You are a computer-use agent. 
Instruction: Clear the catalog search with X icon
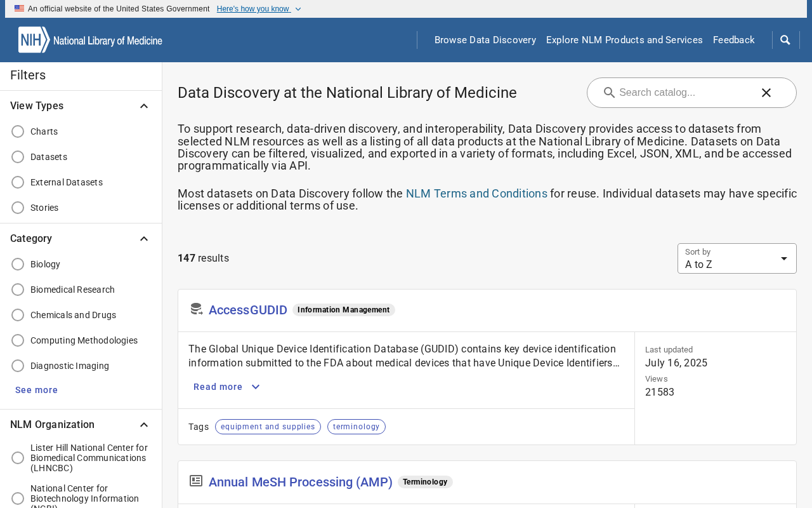point(766,93)
